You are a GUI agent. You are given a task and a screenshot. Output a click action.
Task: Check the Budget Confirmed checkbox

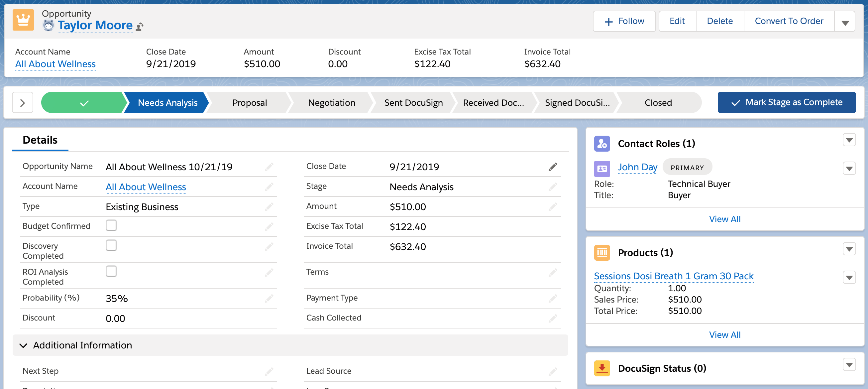(111, 225)
